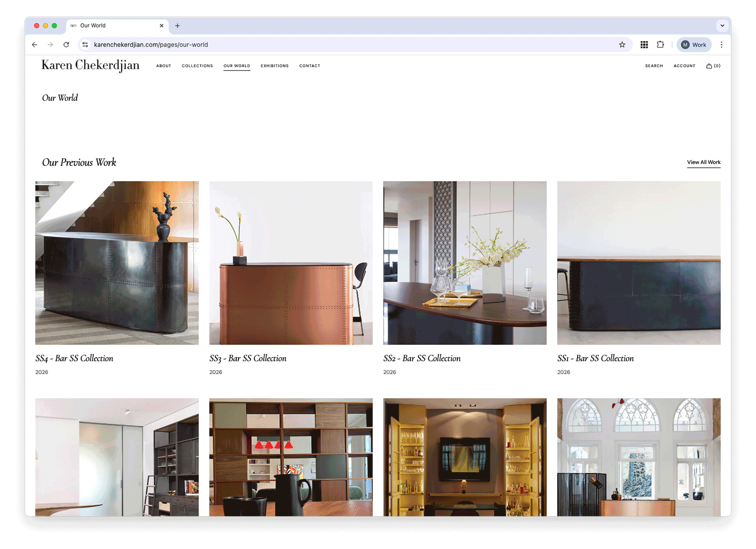This screenshot has width=756, height=549.
Task: Open the illuminated bar cabinet thumbnail
Action: pos(465,457)
